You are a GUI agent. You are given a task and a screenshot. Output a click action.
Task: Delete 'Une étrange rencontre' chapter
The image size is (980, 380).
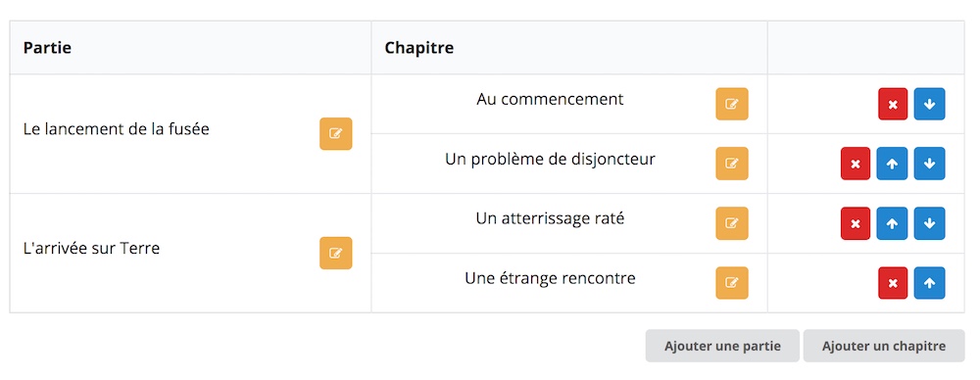point(893,283)
